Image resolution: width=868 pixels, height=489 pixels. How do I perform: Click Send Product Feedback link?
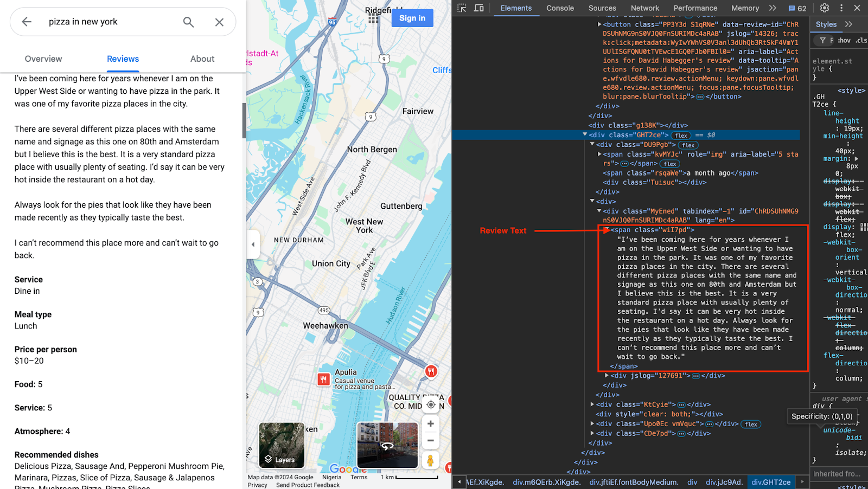[308, 485]
